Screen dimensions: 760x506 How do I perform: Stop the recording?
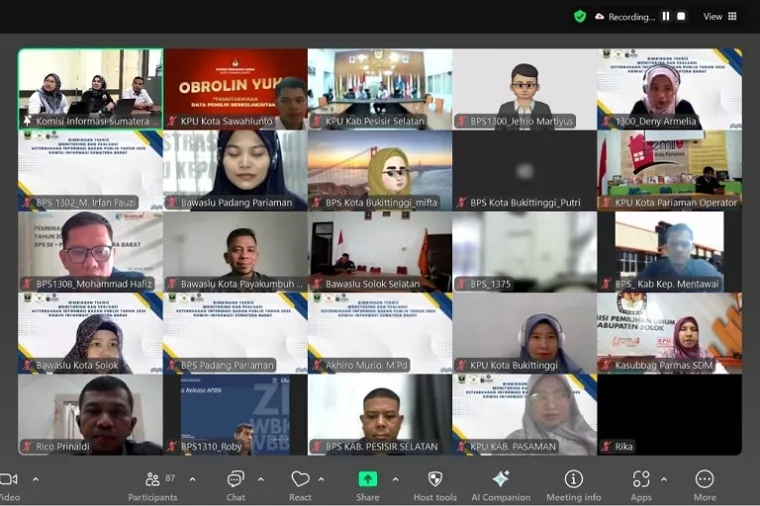[681, 16]
